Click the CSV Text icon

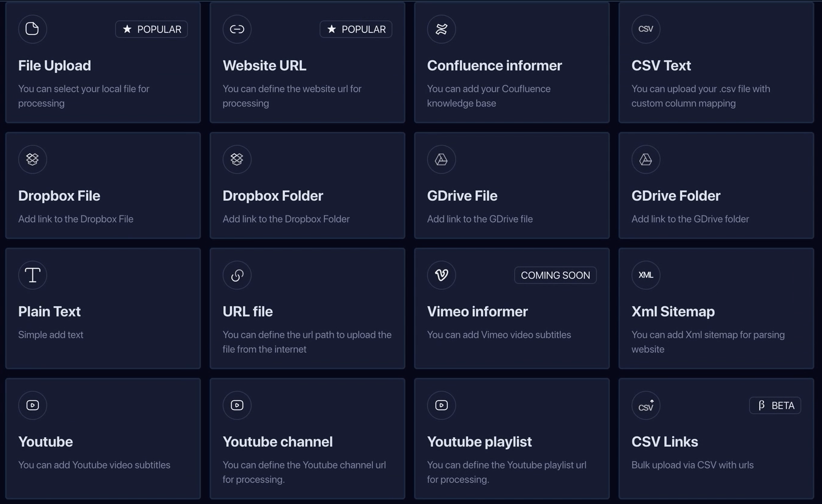[x=646, y=29]
